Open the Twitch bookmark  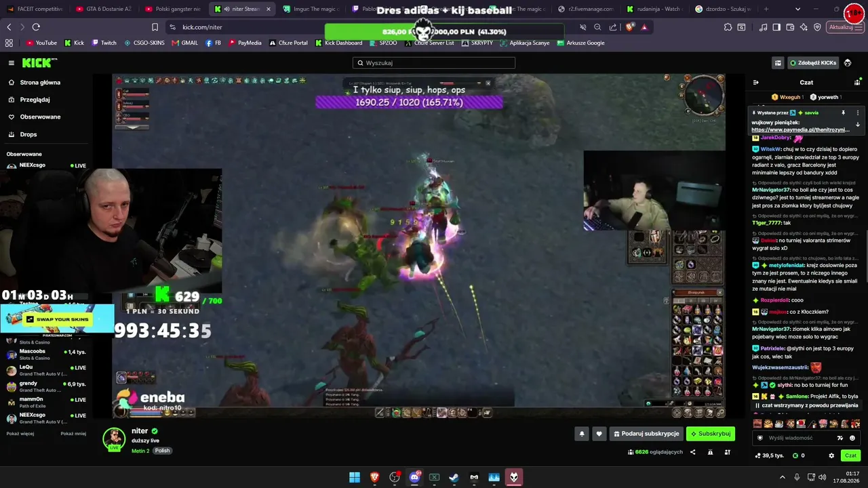coord(104,43)
